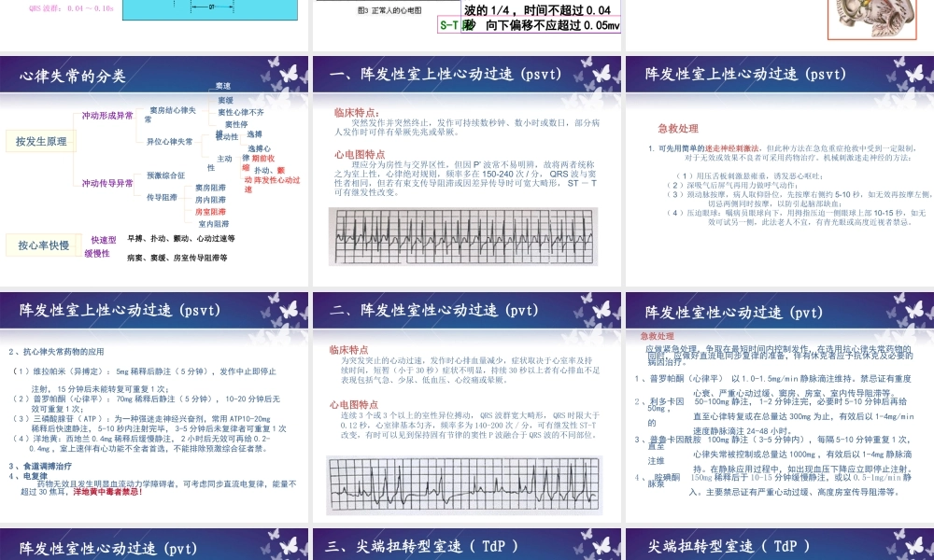Click 临床特点 heading in the 二、pvt slide
This screenshot has width=934, height=560.
[x=349, y=350]
